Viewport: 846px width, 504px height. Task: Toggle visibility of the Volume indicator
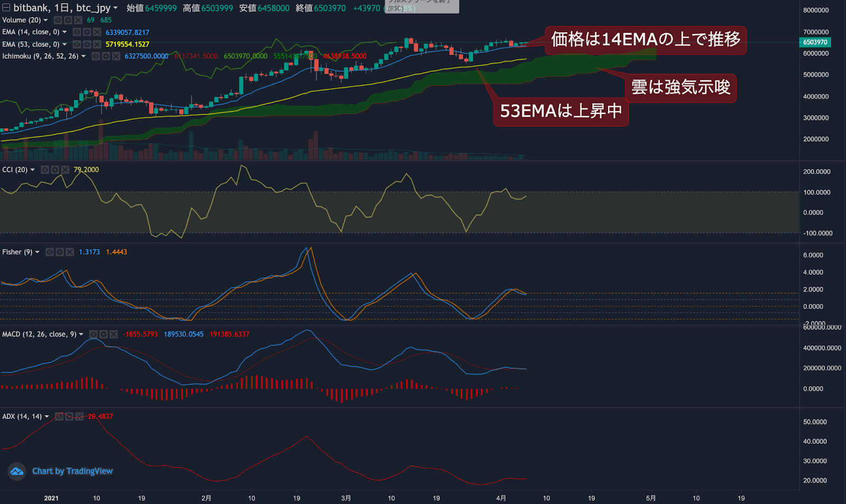[58, 20]
